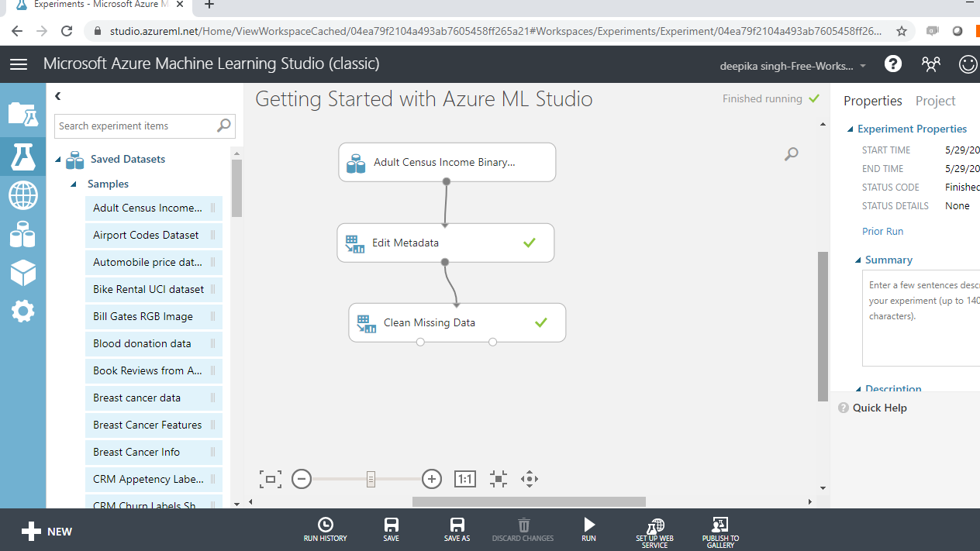Select the Edit Metadata module

point(446,243)
